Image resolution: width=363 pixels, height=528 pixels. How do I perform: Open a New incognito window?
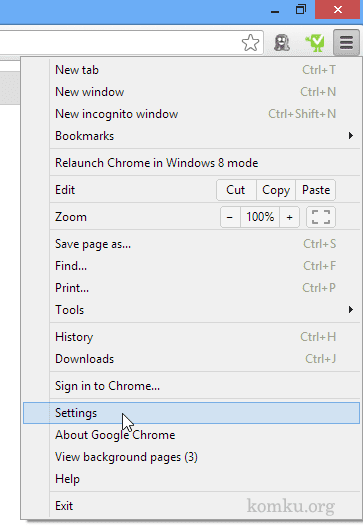(x=205, y=114)
